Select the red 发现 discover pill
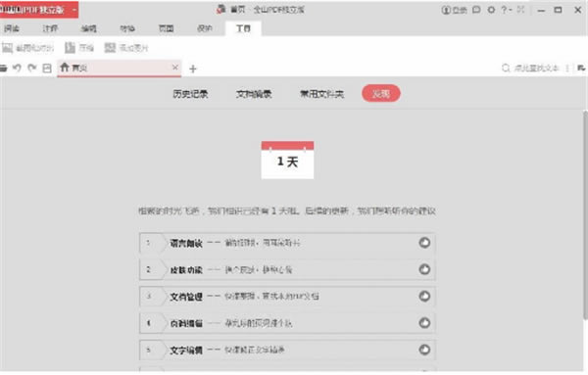 pyautogui.click(x=381, y=93)
